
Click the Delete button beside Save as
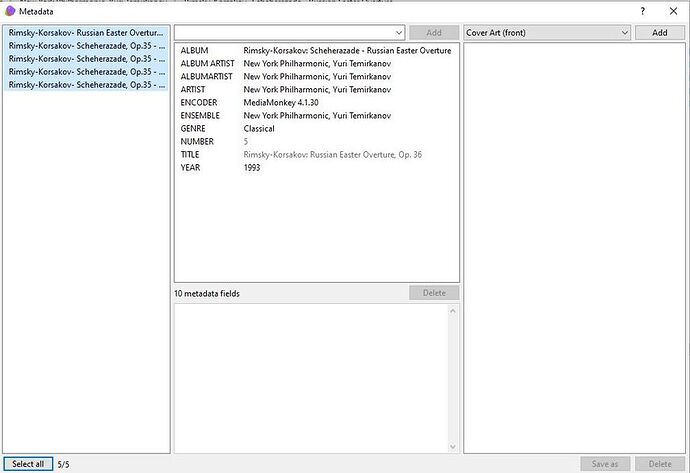[x=660, y=464]
